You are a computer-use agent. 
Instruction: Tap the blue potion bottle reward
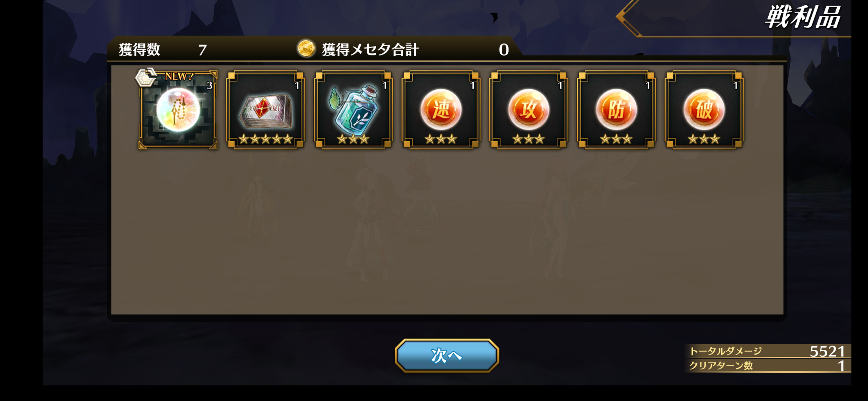(x=353, y=110)
